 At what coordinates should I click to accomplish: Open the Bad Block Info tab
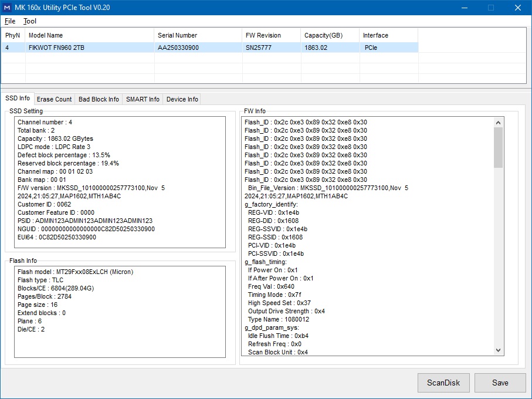pos(99,99)
